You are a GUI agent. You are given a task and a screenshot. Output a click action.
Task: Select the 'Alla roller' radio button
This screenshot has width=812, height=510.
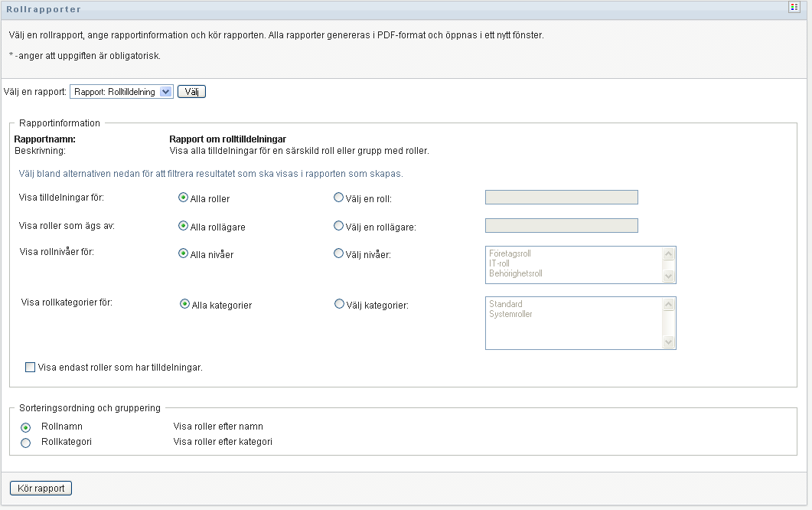(184, 198)
